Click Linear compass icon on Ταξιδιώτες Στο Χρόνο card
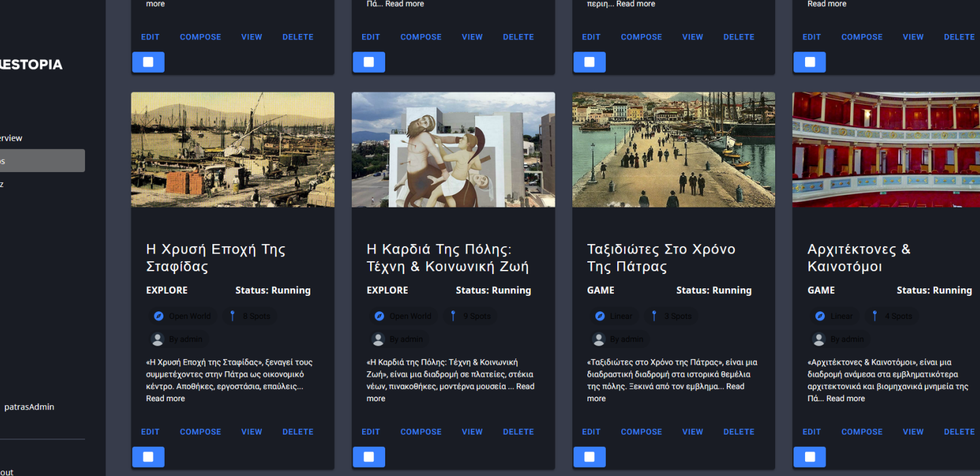 pyautogui.click(x=600, y=316)
